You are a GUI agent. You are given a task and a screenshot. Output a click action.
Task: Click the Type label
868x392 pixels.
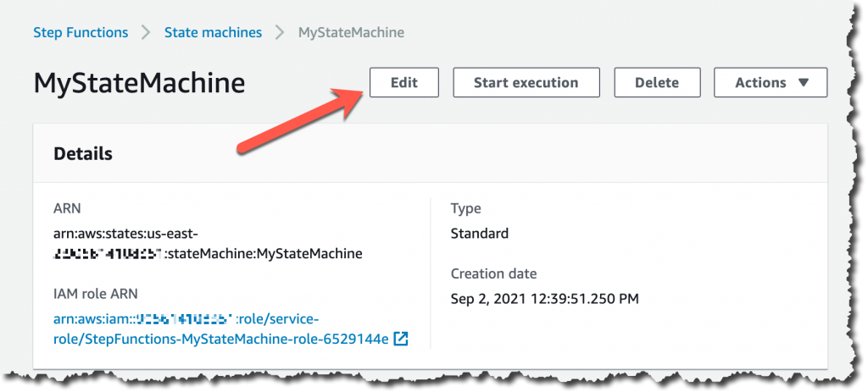pos(465,208)
